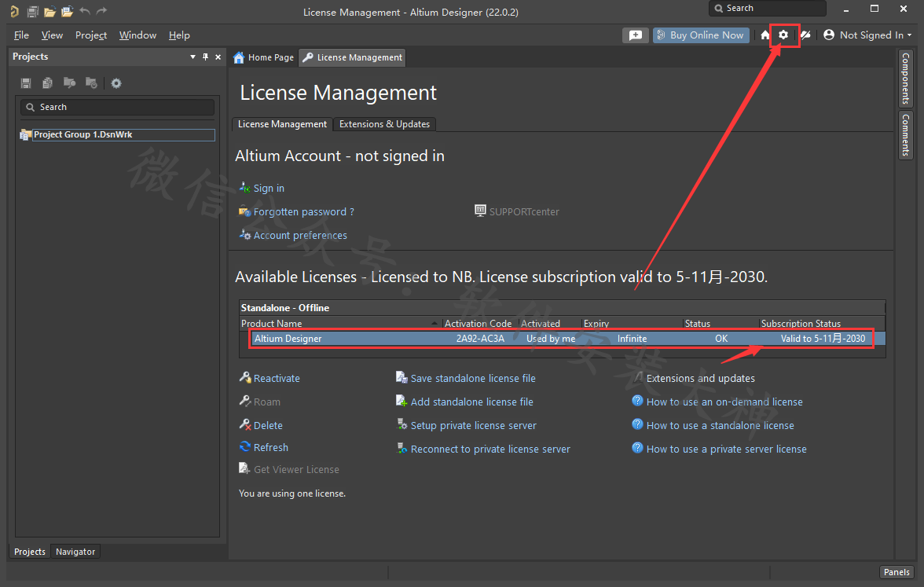
Task: Click the Activation Code column header
Action: (x=478, y=324)
